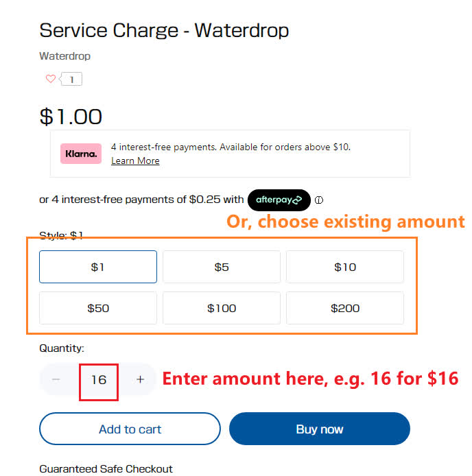Click the pink Klarna logo
The width and height of the screenshot is (472, 476).
[x=81, y=154]
